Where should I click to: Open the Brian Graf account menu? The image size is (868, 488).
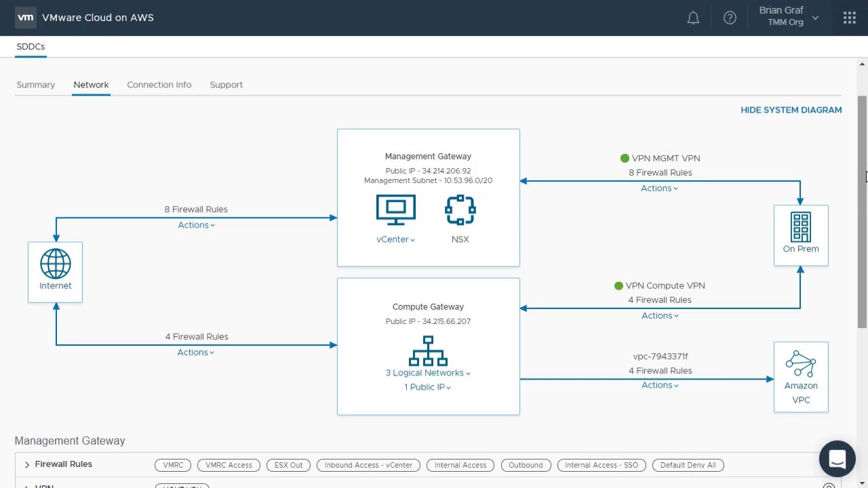click(x=789, y=17)
